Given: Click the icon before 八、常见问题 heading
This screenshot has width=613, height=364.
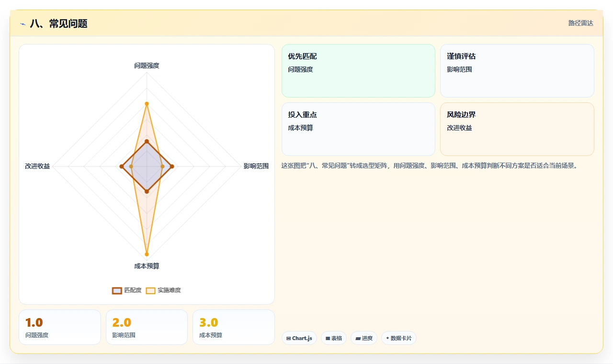Looking at the screenshot, I should tap(23, 23).
